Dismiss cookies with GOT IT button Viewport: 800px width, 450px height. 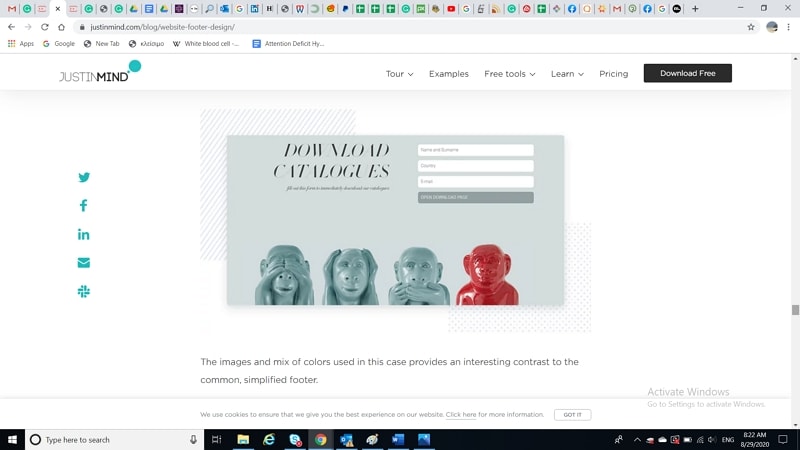pos(572,415)
